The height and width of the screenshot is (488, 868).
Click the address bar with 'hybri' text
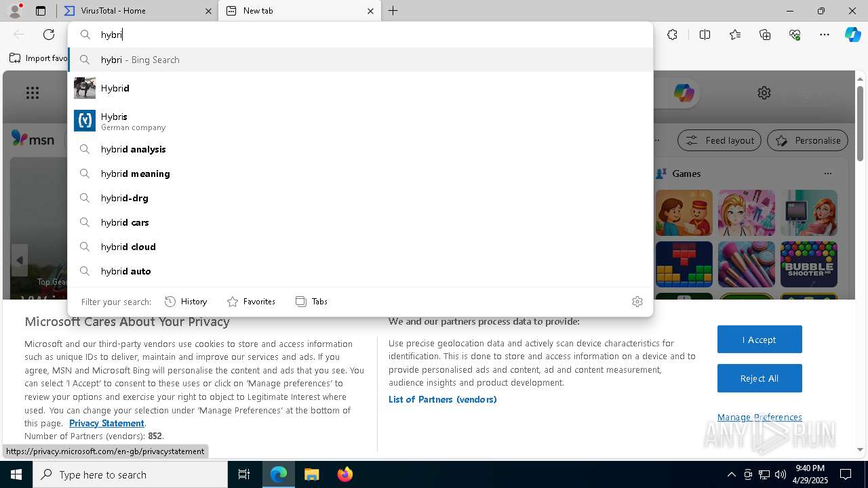(x=360, y=35)
